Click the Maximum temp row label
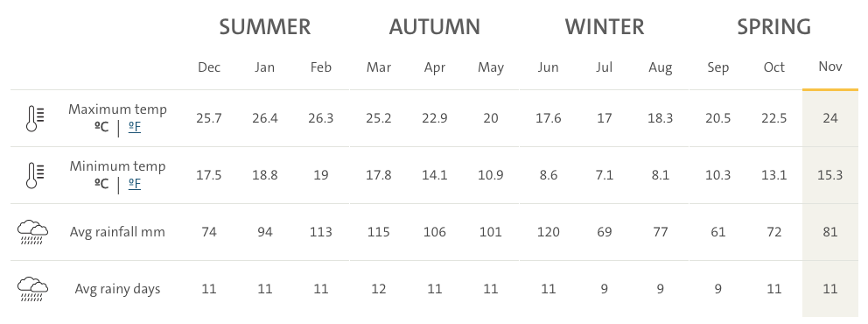Viewport: 868px width, 324px height. (117, 109)
